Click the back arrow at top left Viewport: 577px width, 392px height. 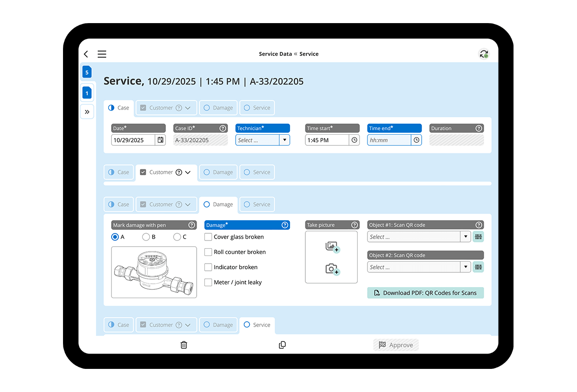(86, 54)
